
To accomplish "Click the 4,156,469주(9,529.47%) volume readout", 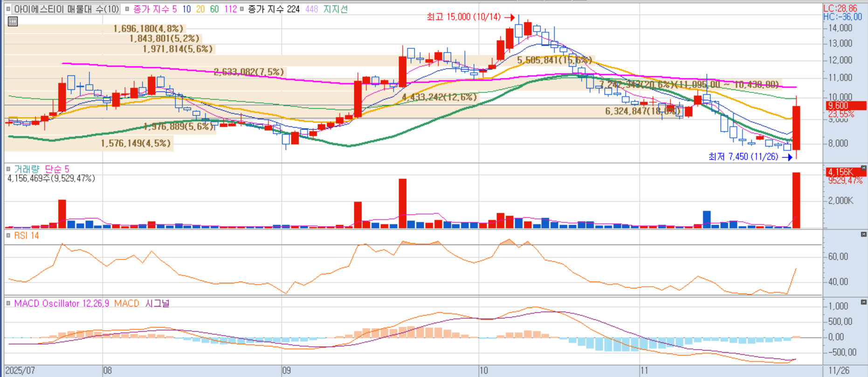I will [51, 178].
